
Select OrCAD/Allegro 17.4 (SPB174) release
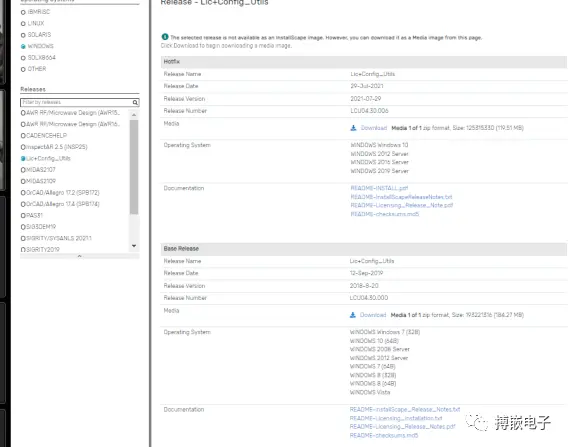(60, 204)
